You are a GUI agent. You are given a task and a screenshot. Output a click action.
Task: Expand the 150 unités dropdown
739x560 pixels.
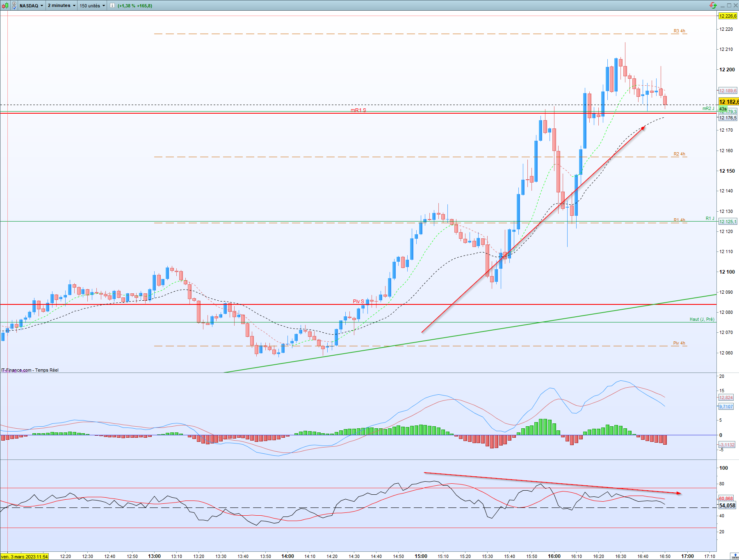click(x=92, y=6)
